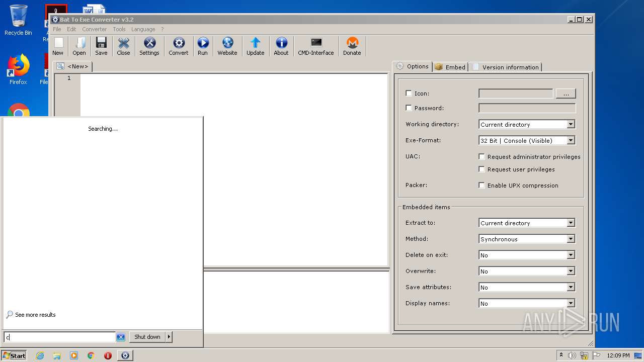Screen dimensions: 644x362
Task: Enable the Icon checkbox
Action: coord(409,94)
